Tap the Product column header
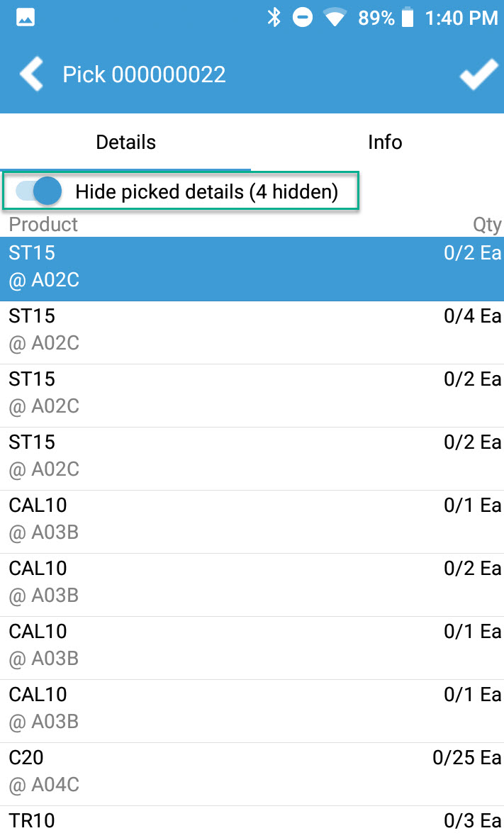The height and width of the screenshot is (838, 504). [43, 225]
